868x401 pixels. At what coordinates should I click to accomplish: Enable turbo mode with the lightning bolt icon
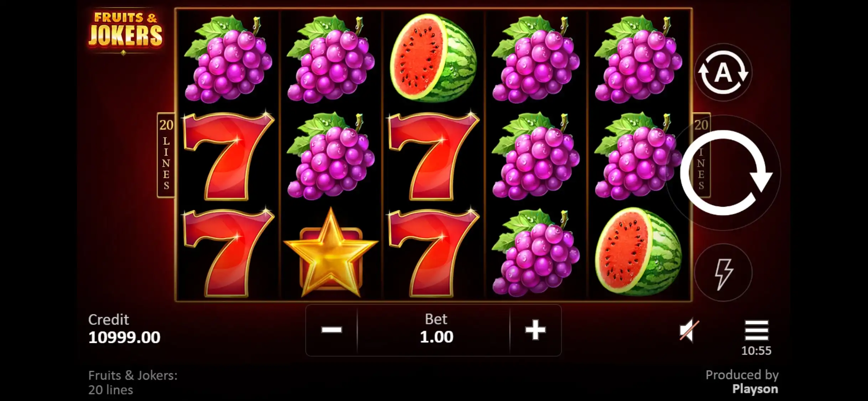(x=723, y=273)
